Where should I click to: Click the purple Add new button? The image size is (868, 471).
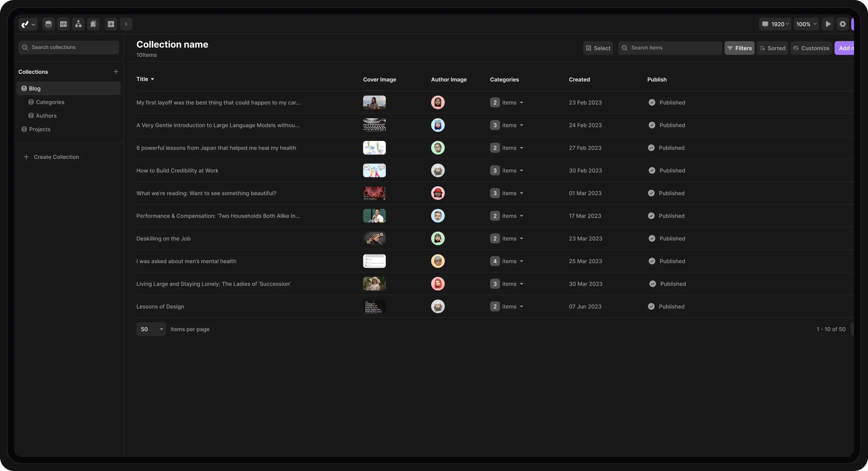(844, 48)
